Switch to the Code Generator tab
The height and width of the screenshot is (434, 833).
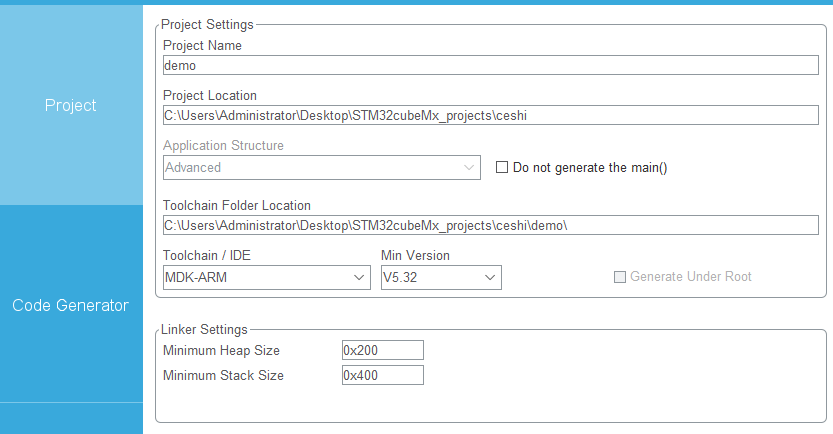71,305
